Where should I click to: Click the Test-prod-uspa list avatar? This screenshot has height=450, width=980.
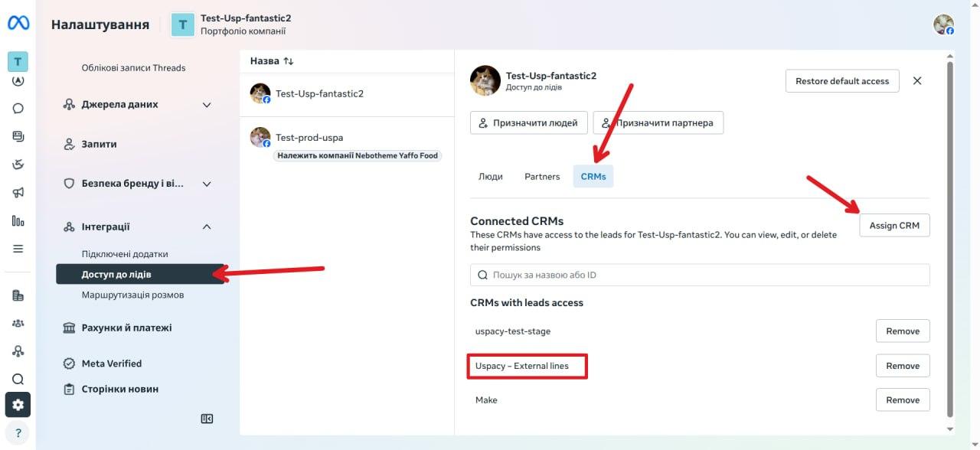[260, 137]
